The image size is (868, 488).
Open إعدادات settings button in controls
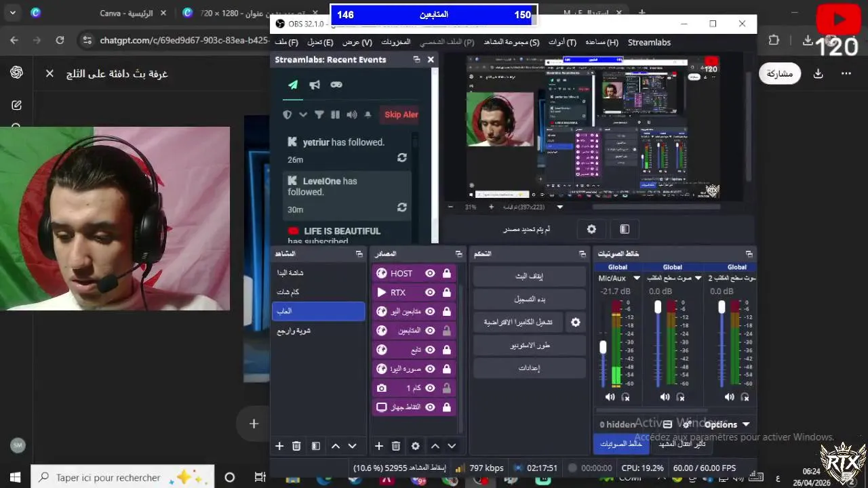point(529,368)
